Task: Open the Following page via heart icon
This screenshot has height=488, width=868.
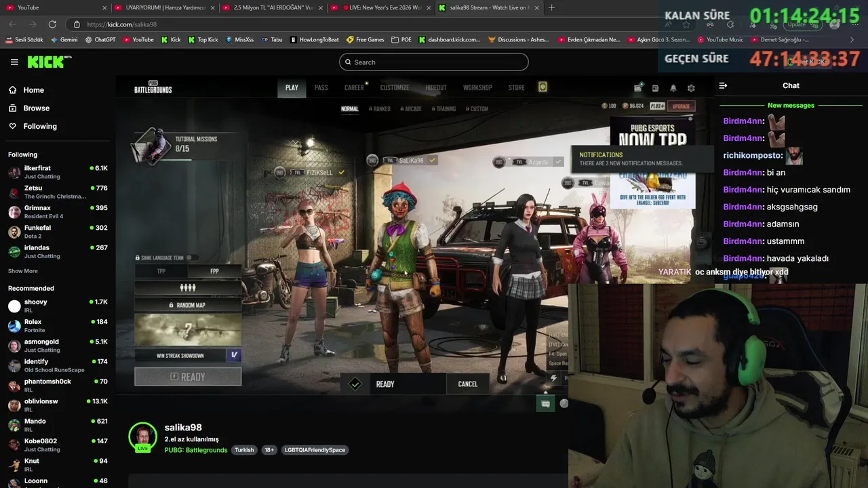Action: (33, 126)
